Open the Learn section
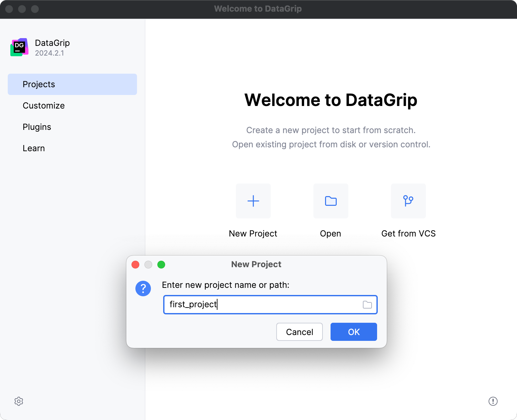Image resolution: width=517 pixels, height=420 pixels. (34, 148)
